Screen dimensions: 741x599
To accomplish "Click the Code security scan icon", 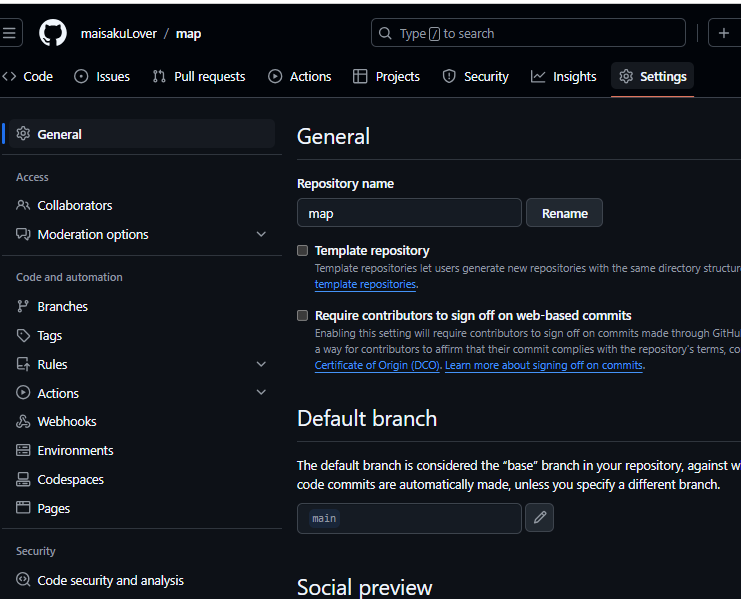I will pos(23,580).
